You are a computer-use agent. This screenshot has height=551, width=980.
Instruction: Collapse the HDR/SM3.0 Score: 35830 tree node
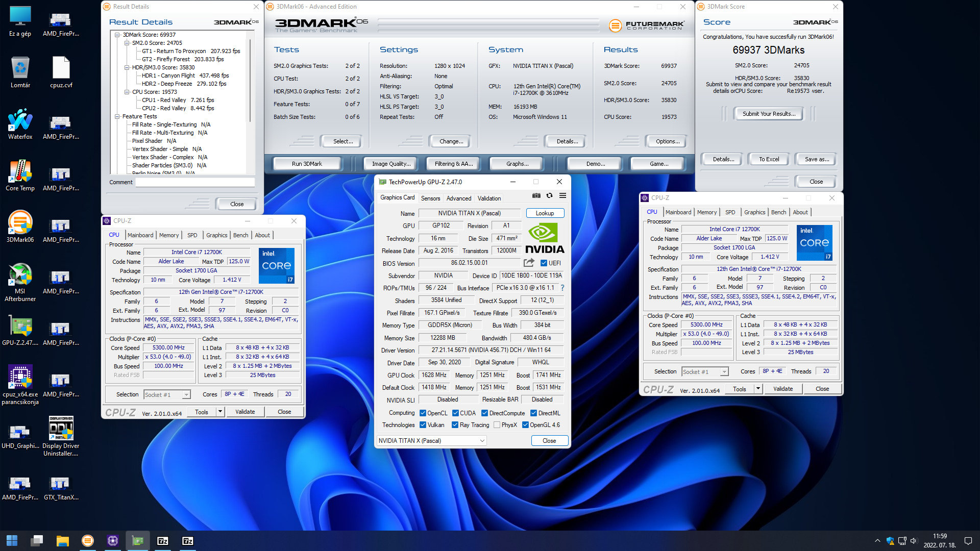(x=127, y=68)
